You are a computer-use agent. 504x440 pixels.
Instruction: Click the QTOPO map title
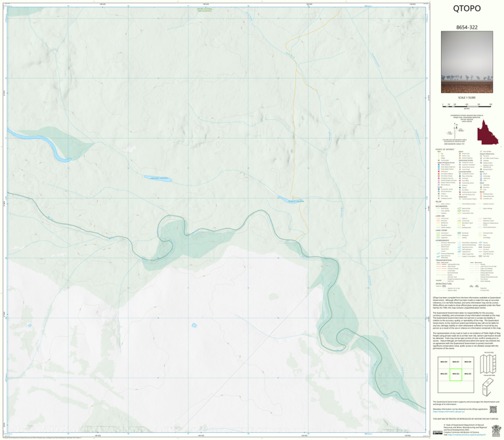(x=467, y=9)
